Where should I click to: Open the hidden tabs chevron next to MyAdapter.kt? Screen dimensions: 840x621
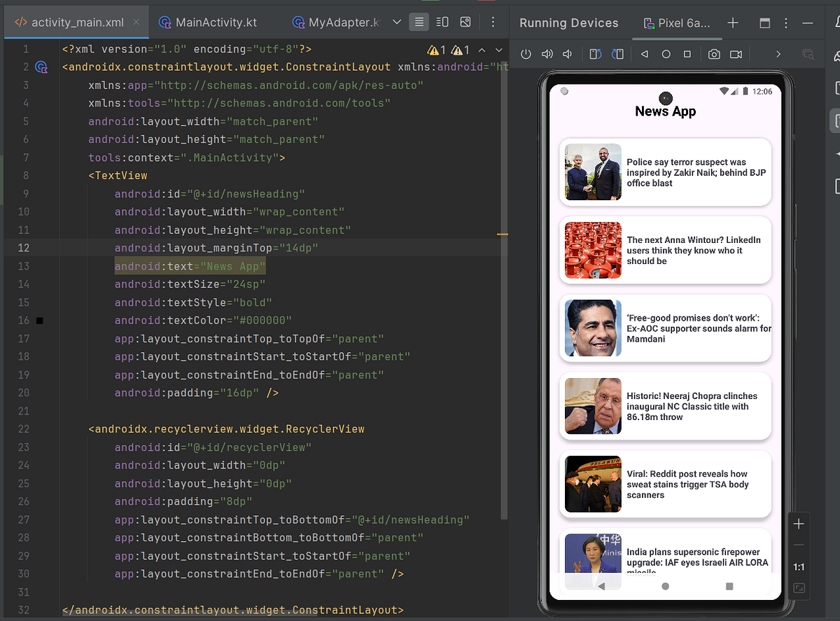(x=397, y=22)
